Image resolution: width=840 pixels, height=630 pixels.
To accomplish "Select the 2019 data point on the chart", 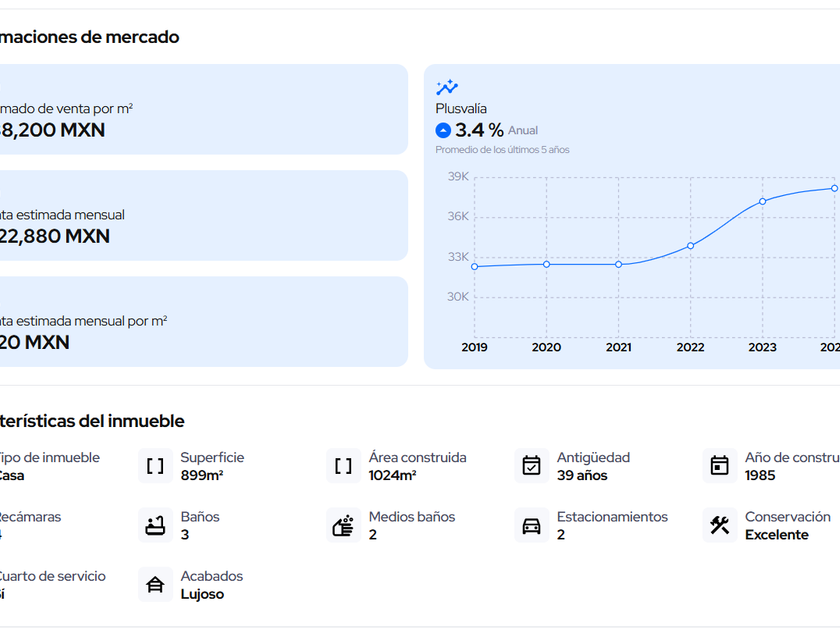I will tap(474, 266).
